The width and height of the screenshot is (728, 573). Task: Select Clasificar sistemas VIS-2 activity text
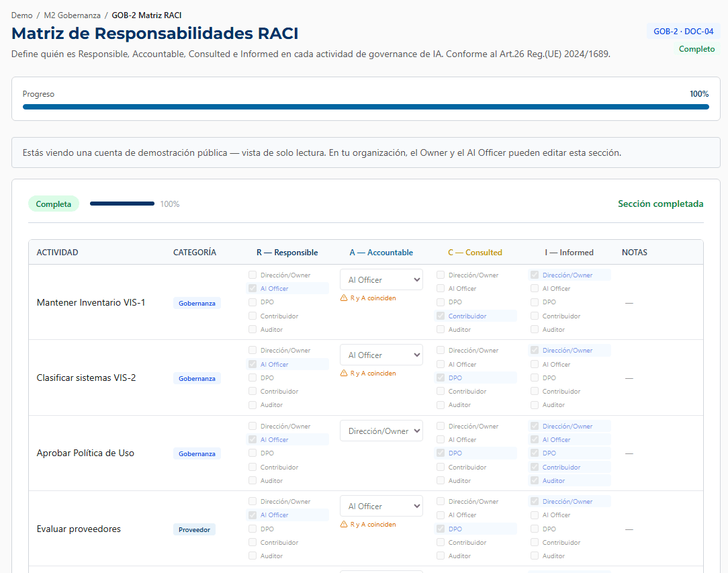point(87,378)
